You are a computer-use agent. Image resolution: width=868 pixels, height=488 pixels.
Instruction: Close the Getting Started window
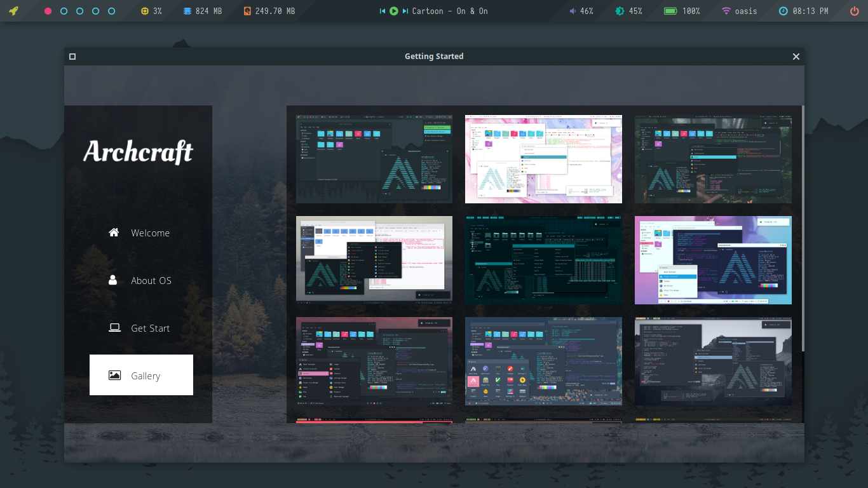click(796, 57)
